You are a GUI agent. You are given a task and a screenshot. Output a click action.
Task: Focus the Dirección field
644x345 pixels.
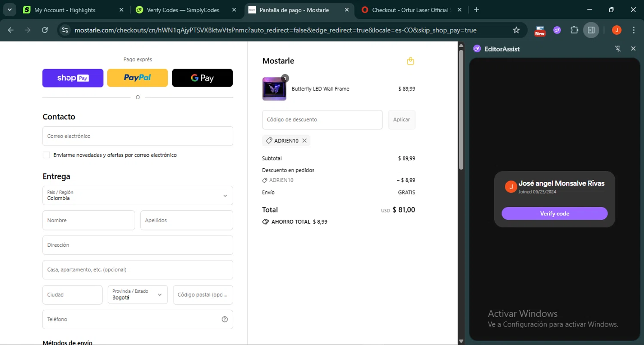click(138, 245)
